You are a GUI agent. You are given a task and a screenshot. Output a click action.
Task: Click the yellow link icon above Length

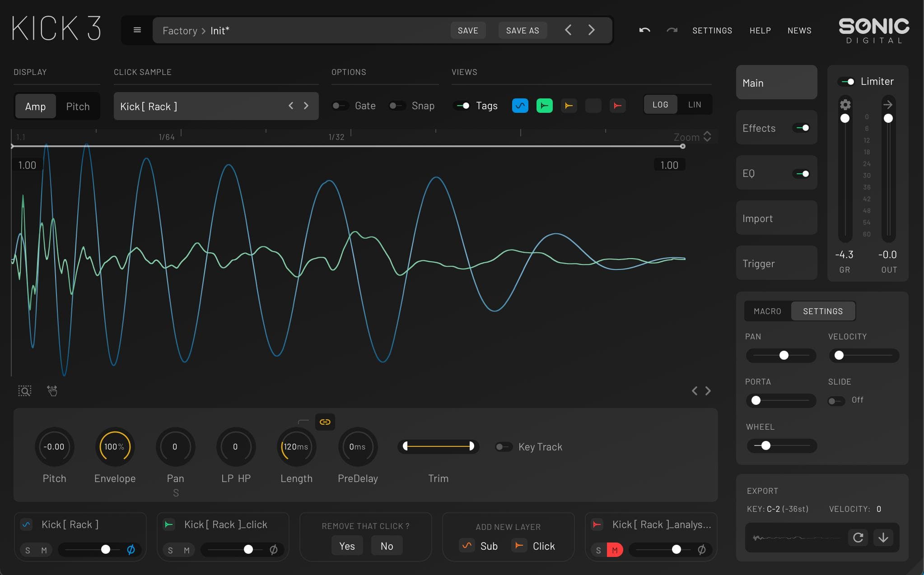[325, 422]
